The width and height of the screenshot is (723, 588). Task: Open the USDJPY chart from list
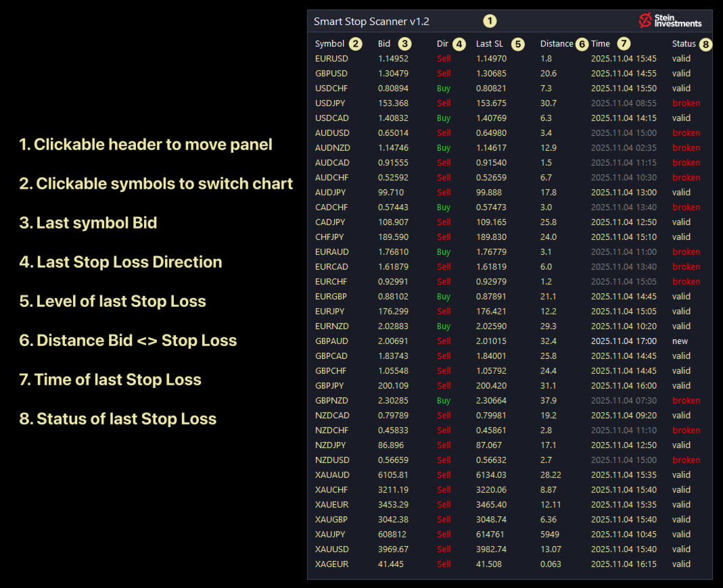coord(331,103)
